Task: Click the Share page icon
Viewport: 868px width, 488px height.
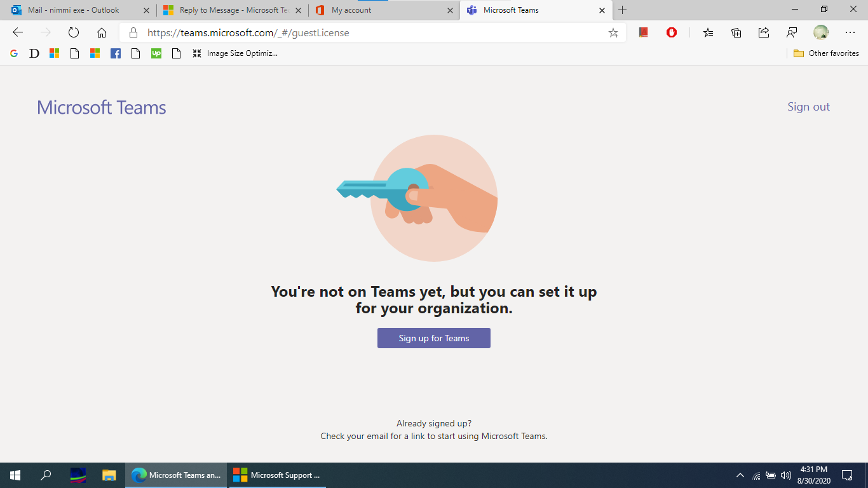Action: click(764, 32)
